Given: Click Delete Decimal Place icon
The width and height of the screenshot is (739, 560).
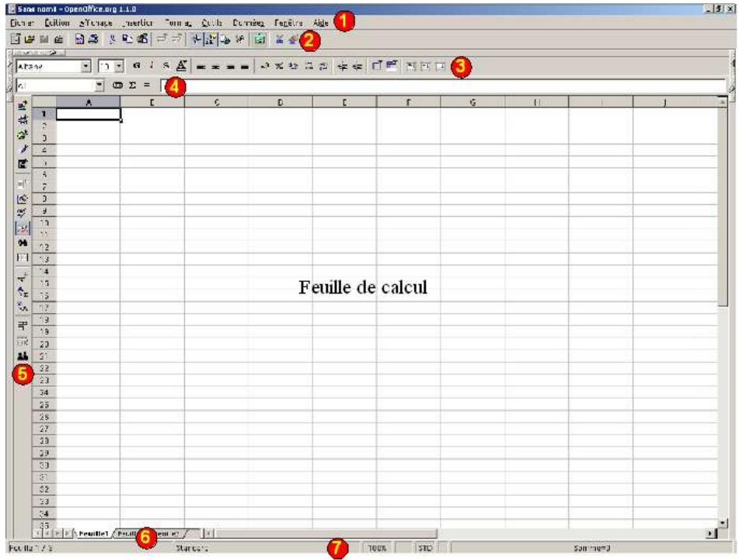Looking at the screenshot, I should pos(322,67).
